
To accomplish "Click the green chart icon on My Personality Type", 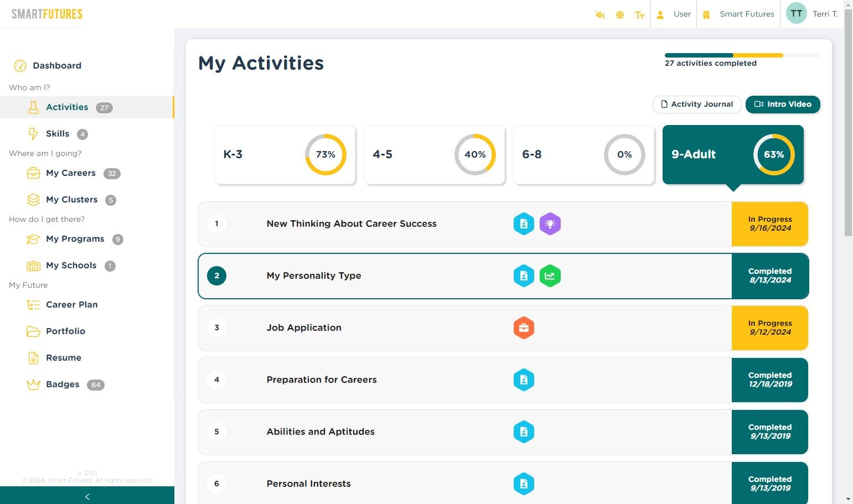I will [x=550, y=276].
